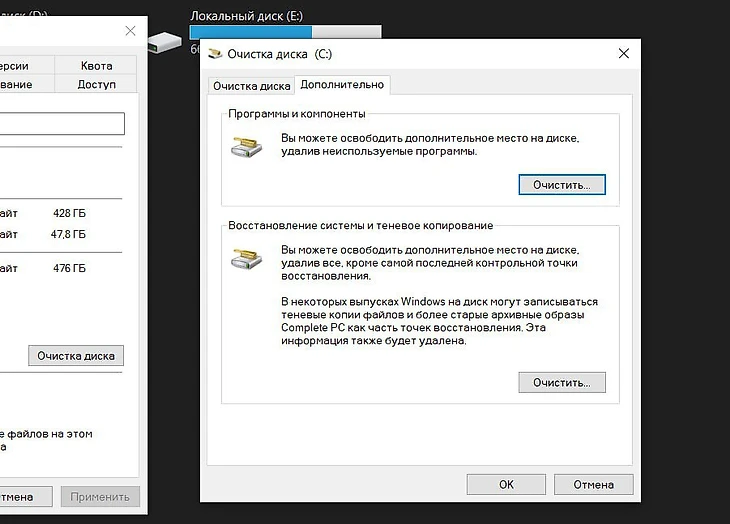The height and width of the screenshot is (524, 730).
Task: Close the Очистка диска (C:) dialog
Action: [x=623, y=54]
